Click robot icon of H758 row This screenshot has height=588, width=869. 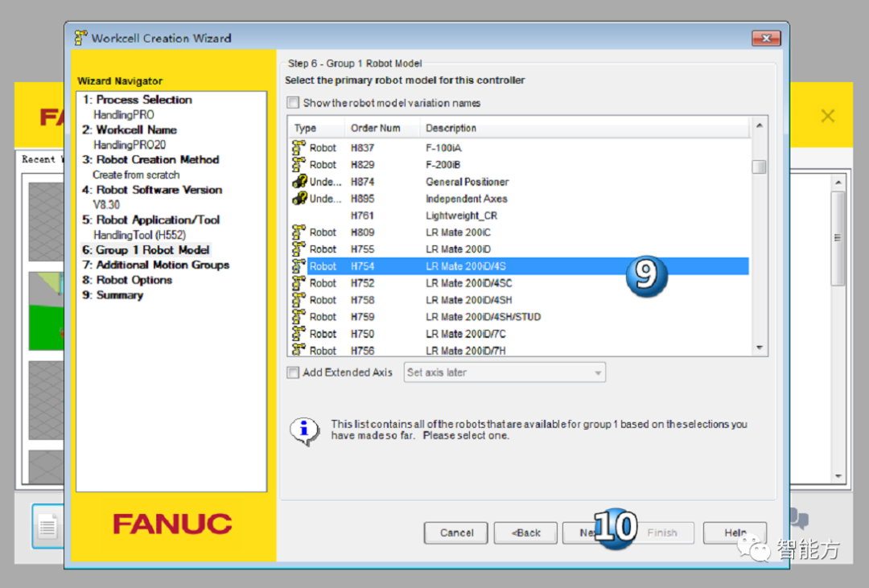pyautogui.click(x=299, y=299)
